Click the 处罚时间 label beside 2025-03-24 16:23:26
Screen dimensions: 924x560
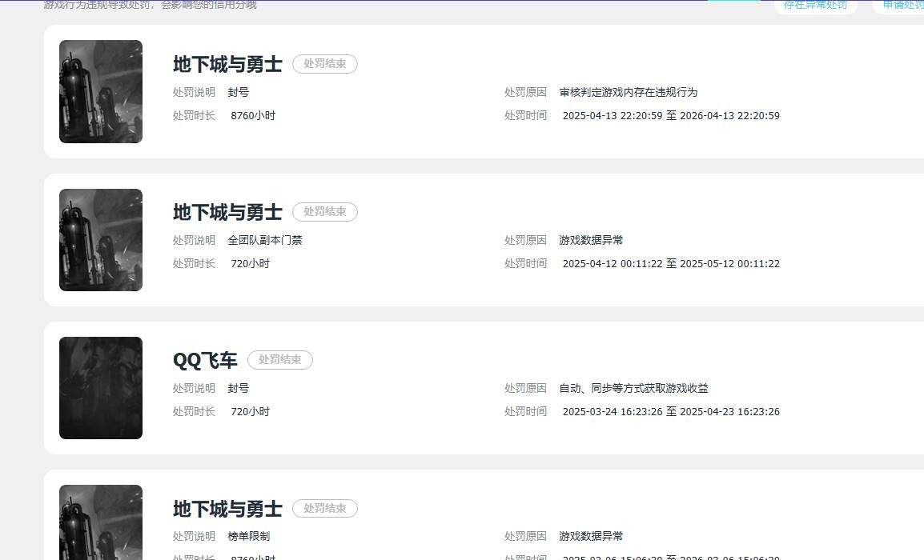click(525, 412)
